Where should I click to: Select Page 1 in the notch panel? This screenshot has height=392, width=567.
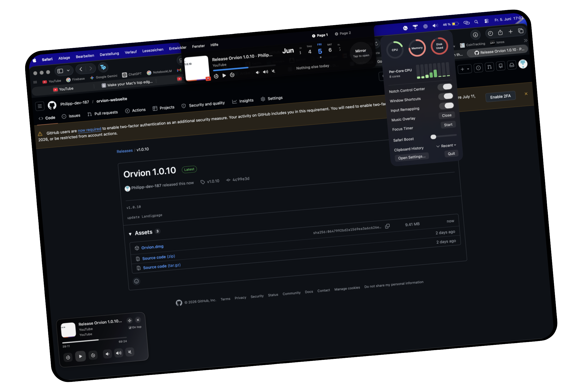[x=320, y=35]
